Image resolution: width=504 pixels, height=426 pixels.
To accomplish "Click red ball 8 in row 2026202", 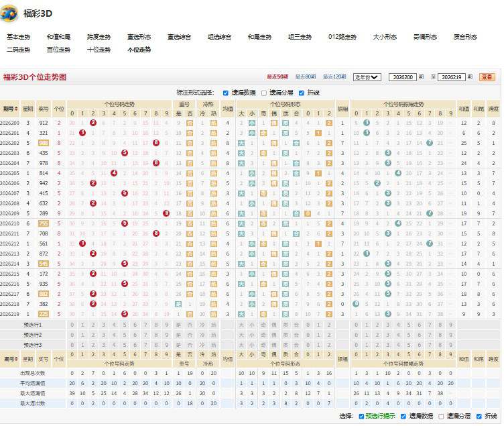I will point(156,143).
